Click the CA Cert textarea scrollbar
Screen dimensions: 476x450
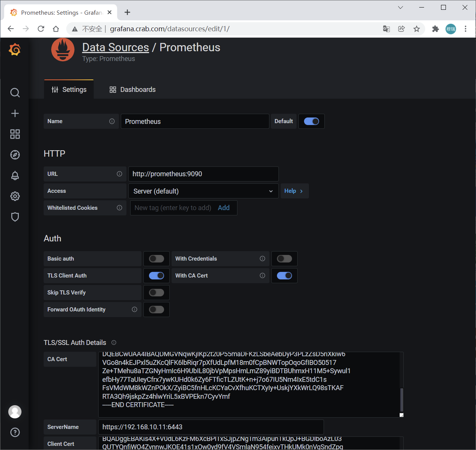click(401, 400)
